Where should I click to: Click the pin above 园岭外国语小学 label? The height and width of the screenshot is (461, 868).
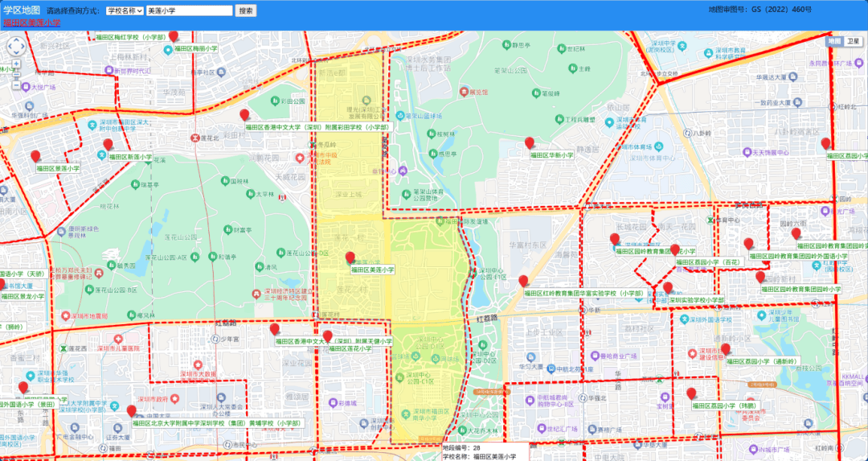coord(748,245)
